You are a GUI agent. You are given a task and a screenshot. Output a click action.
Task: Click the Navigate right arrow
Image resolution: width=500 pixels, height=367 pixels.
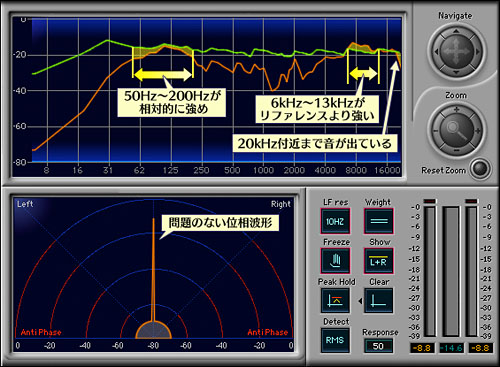477,52
